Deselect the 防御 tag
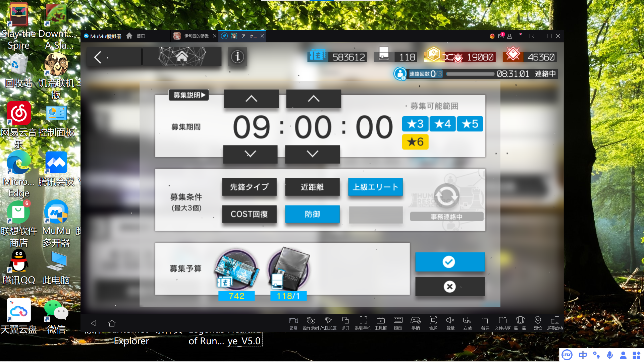The image size is (644, 362). tap(312, 214)
